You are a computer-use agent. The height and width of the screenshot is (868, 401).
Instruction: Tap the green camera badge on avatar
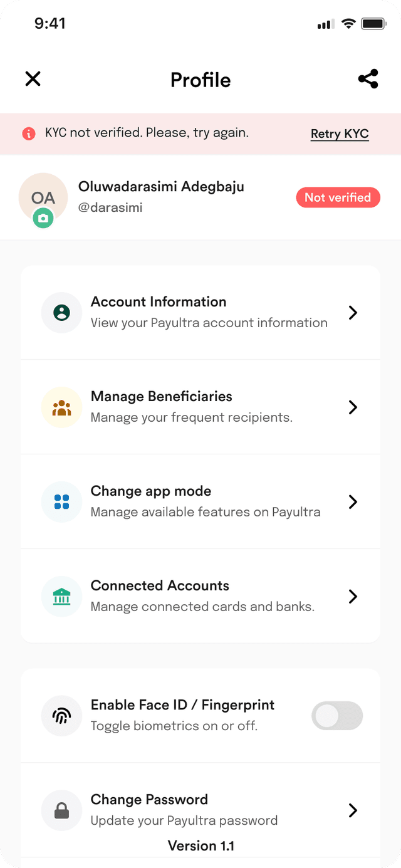pos(43,218)
